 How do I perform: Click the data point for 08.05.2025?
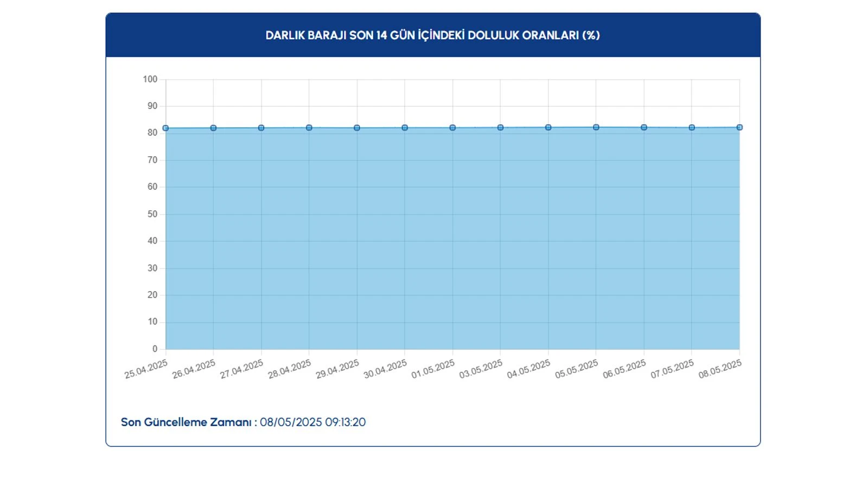click(739, 127)
